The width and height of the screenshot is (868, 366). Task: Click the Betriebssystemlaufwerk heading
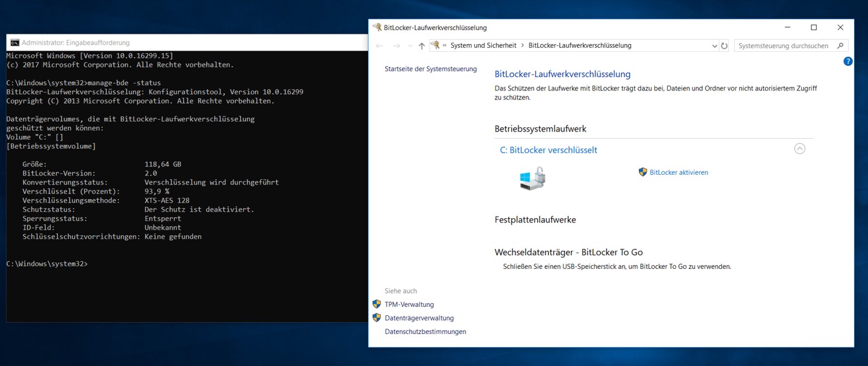coord(540,129)
